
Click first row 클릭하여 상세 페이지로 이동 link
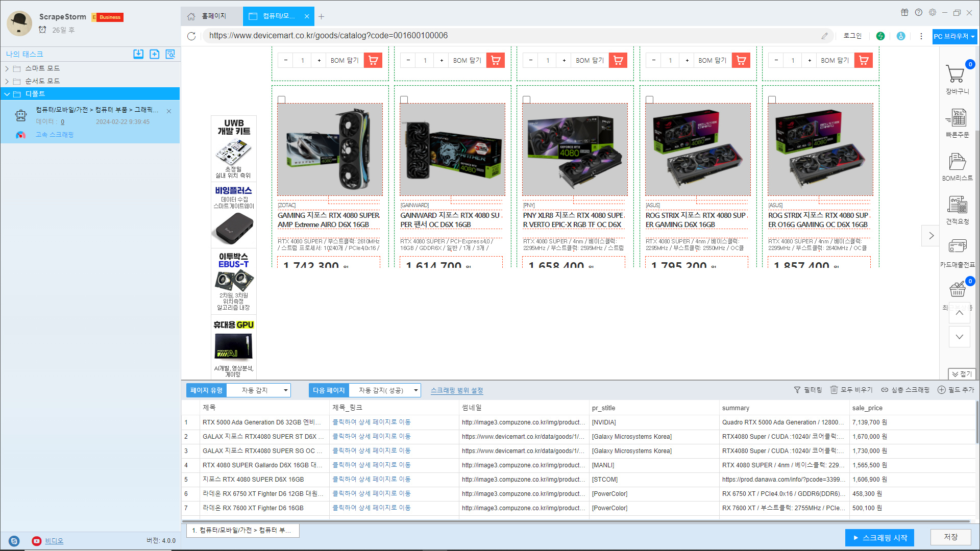372,422
